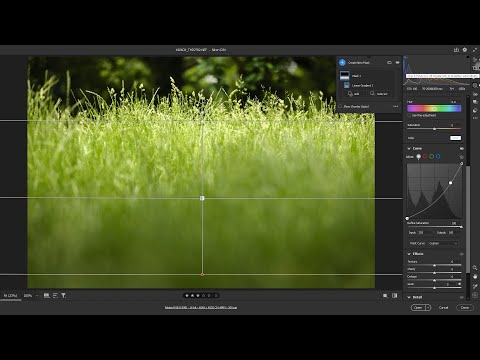Toggle the Detail section visibility eye
The width and height of the screenshot is (480, 360).
coord(462,297)
